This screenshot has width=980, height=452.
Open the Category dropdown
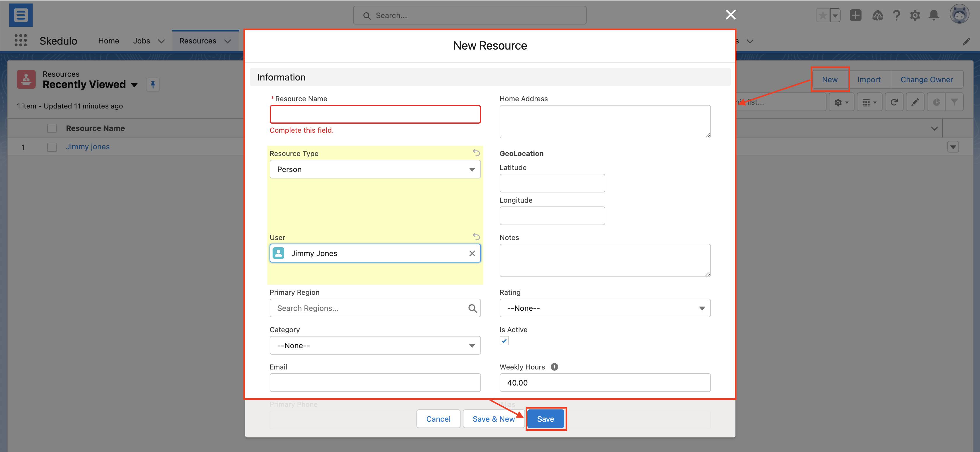375,345
